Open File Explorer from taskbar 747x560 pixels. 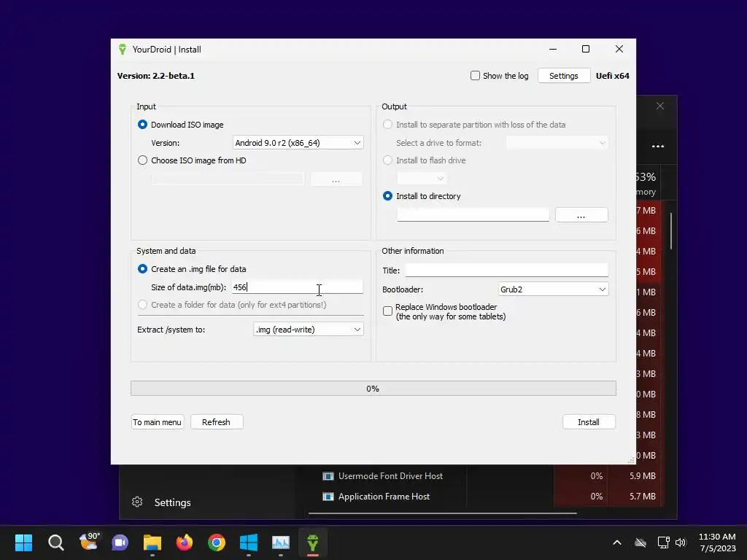pos(152,542)
